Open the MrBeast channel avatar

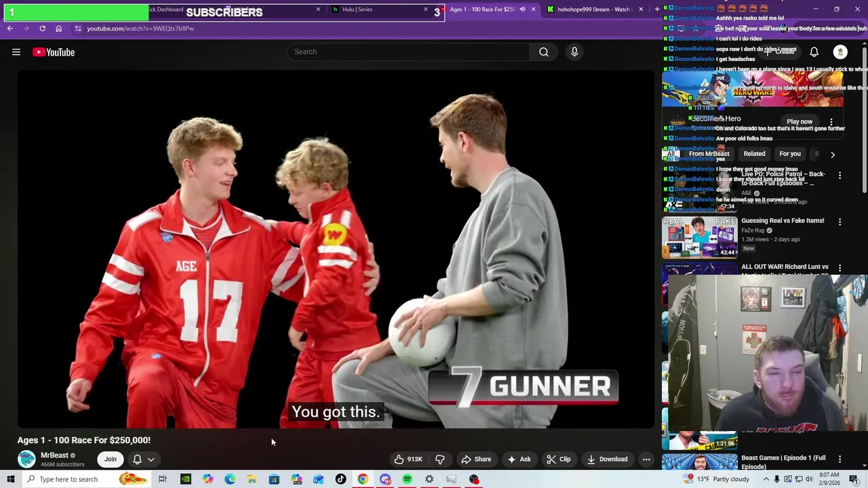(x=26, y=460)
